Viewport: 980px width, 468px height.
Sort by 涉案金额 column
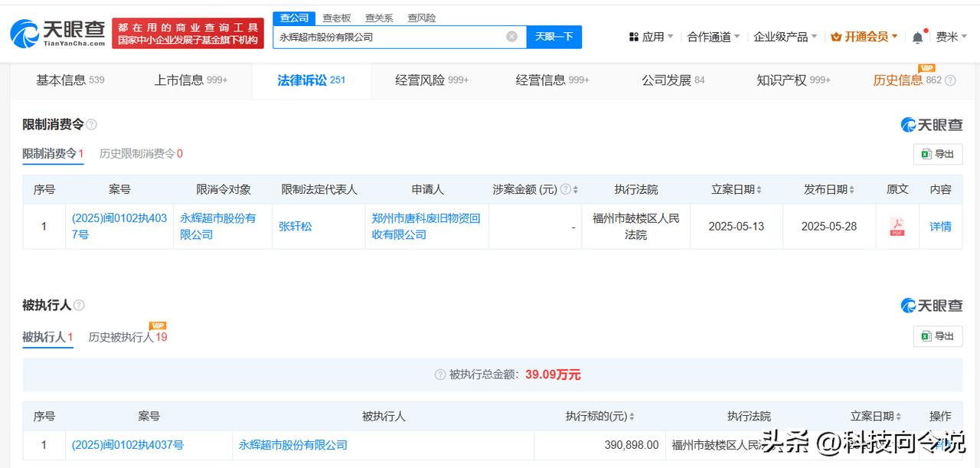pyautogui.click(x=576, y=189)
